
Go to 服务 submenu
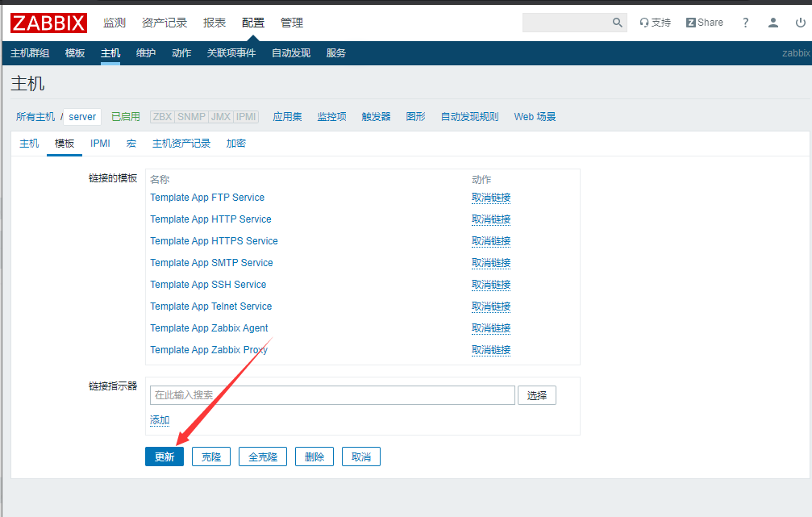[x=336, y=53]
